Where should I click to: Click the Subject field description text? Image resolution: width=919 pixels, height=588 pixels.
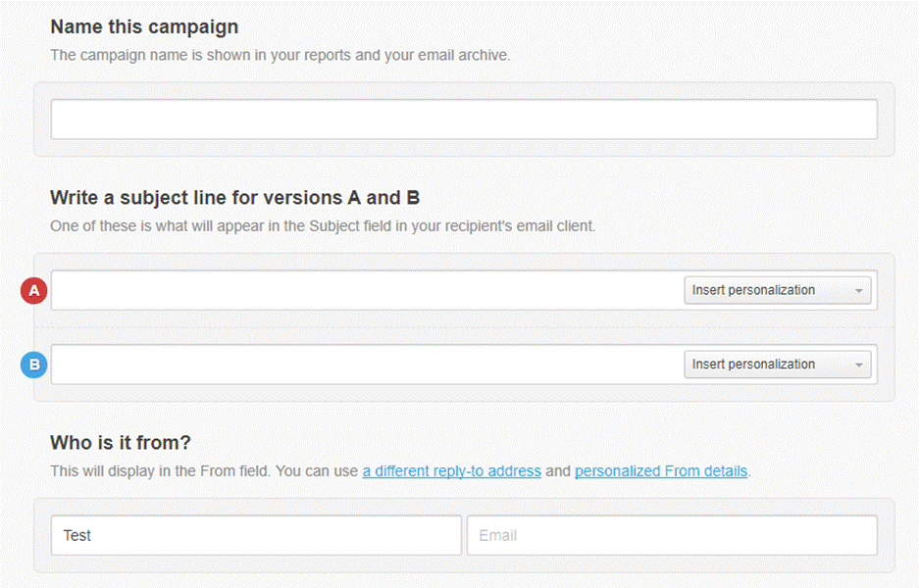click(x=323, y=226)
